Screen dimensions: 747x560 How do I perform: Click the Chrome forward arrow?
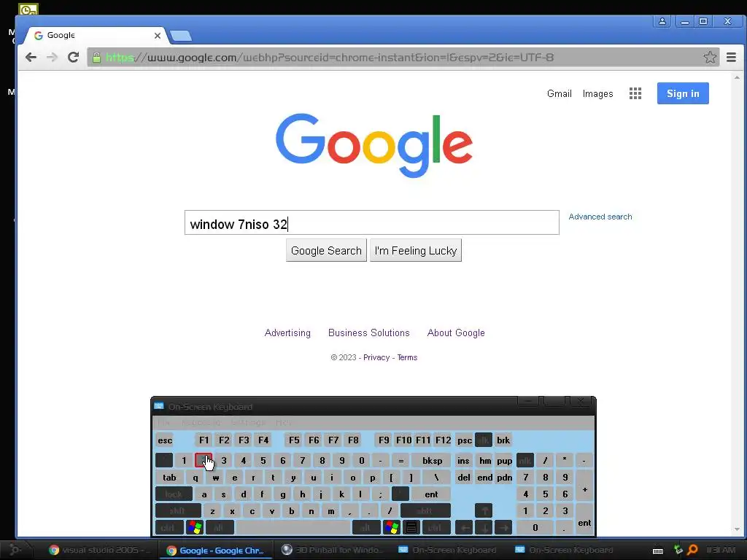(52, 58)
